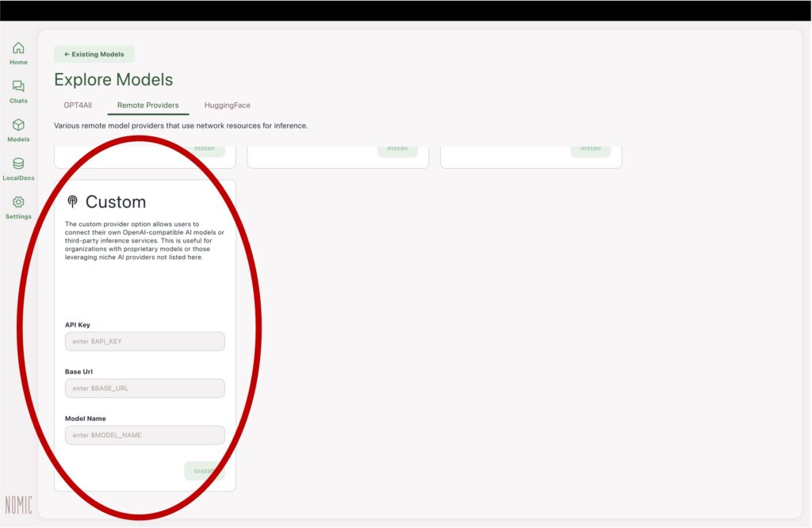Open the Settings gear icon

coord(18,203)
